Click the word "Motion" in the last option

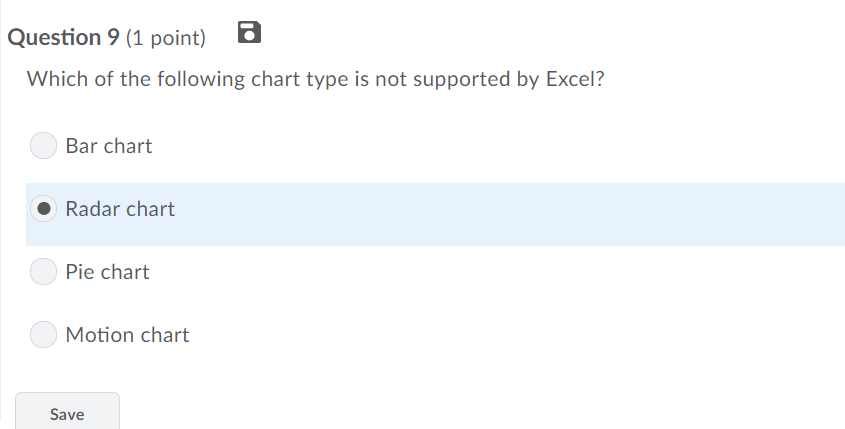98,335
